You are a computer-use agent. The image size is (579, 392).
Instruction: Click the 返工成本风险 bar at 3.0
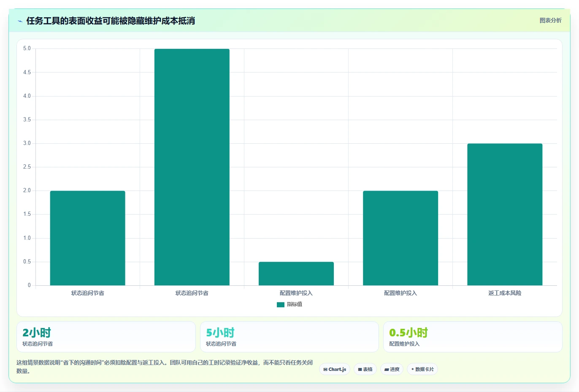click(505, 215)
